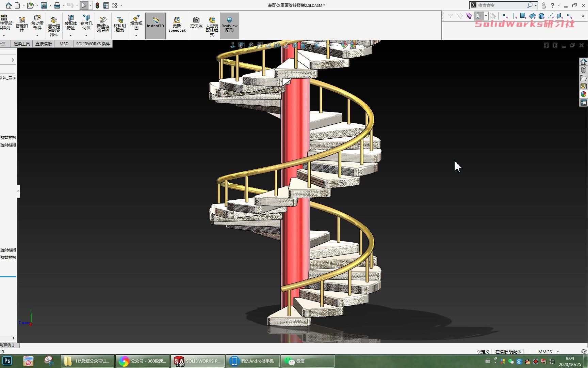
Task: Toggle the filter vertices selection filter
Action: (505, 16)
